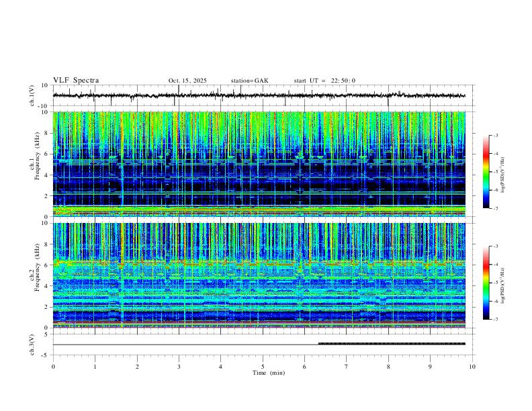The image size is (532, 411).
Task: Click time axis tick label '8'
Action: (x=388, y=367)
